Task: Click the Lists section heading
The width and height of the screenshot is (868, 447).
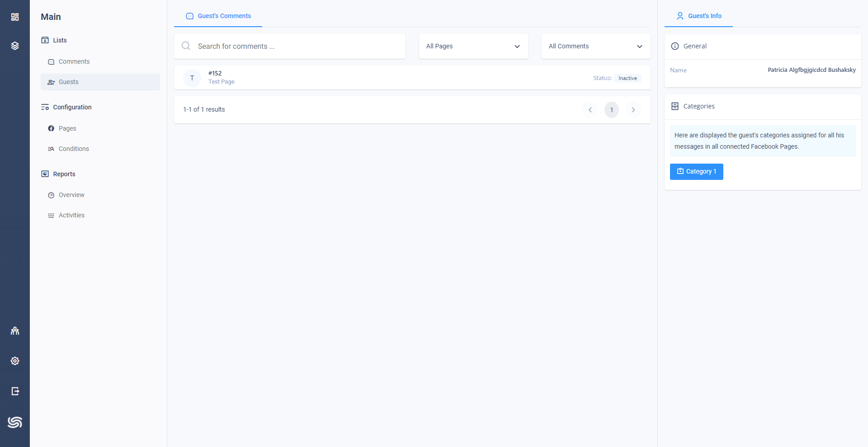Action: point(60,40)
